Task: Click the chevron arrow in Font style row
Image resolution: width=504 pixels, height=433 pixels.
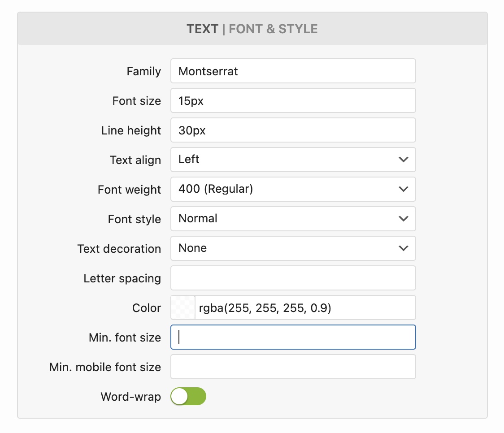Action: 403,219
